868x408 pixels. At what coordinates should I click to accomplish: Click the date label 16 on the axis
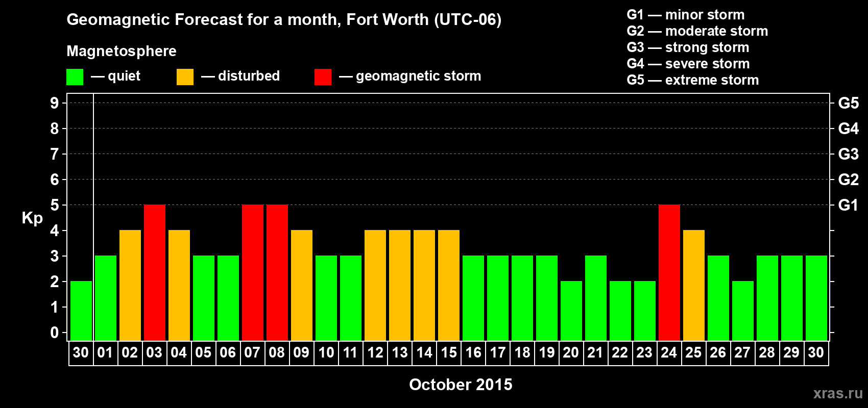click(x=473, y=352)
